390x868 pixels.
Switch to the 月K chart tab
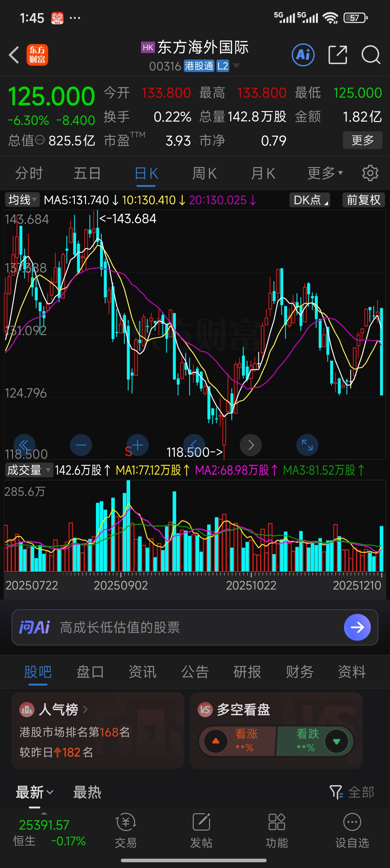(263, 173)
